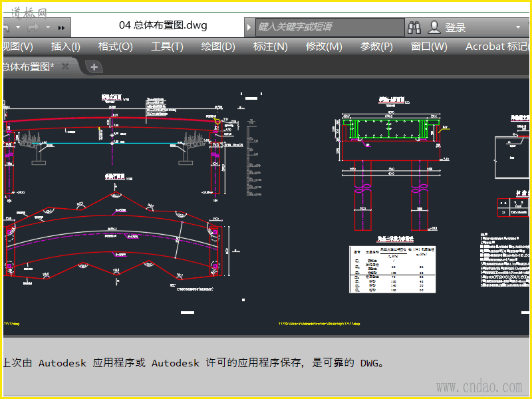The image size is (532, 399).
Task: Open the 格式(O) menu
Action: click(115, 47)
